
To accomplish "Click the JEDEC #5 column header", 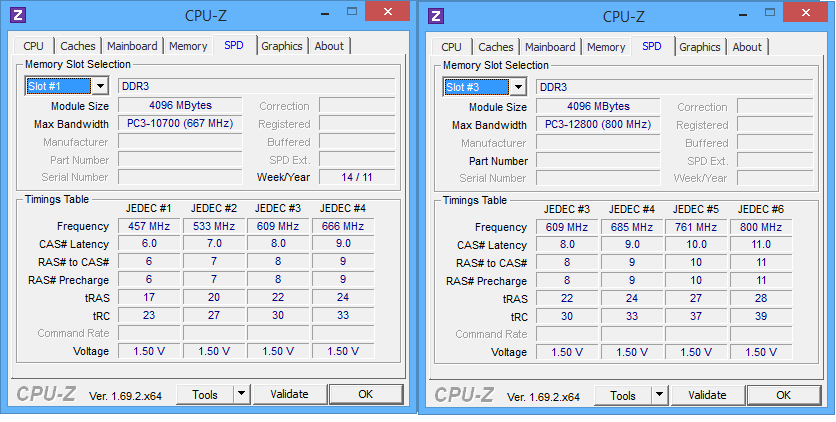I will [696, 209].
